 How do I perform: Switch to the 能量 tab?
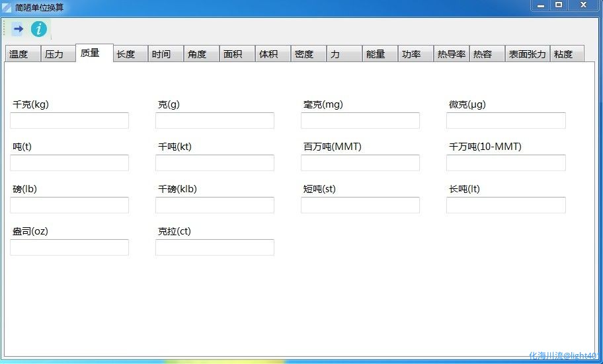pyautogui.click(x=379, y=54)
